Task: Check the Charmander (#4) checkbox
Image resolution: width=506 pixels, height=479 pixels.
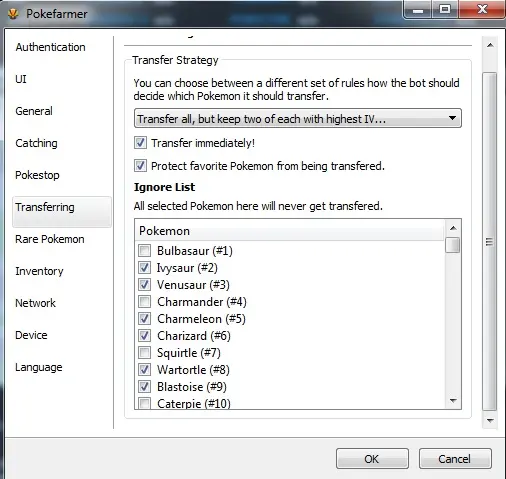Action: [x=144, y=301]
